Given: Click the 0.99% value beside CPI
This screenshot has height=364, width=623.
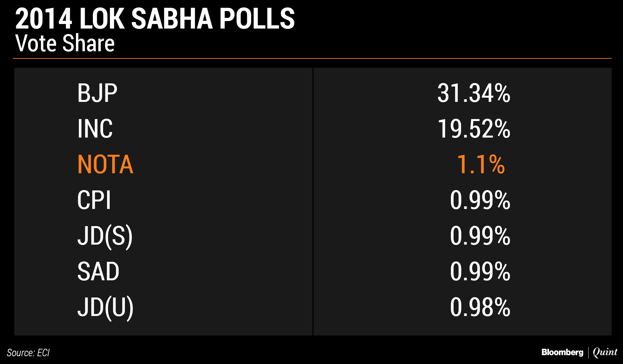Looking at the screenshot, I should point(480,200).
